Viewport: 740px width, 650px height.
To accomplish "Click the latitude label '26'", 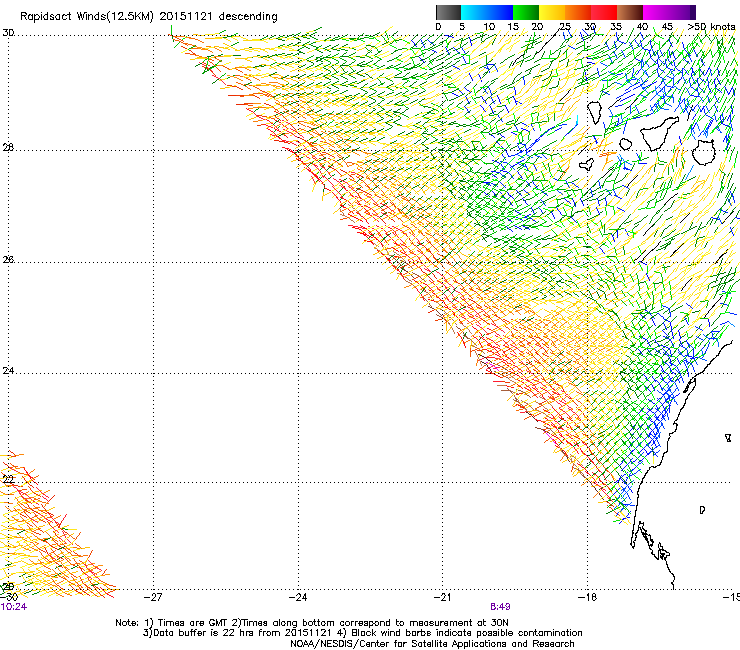I will pyautogui.click(x=8, y=260).
